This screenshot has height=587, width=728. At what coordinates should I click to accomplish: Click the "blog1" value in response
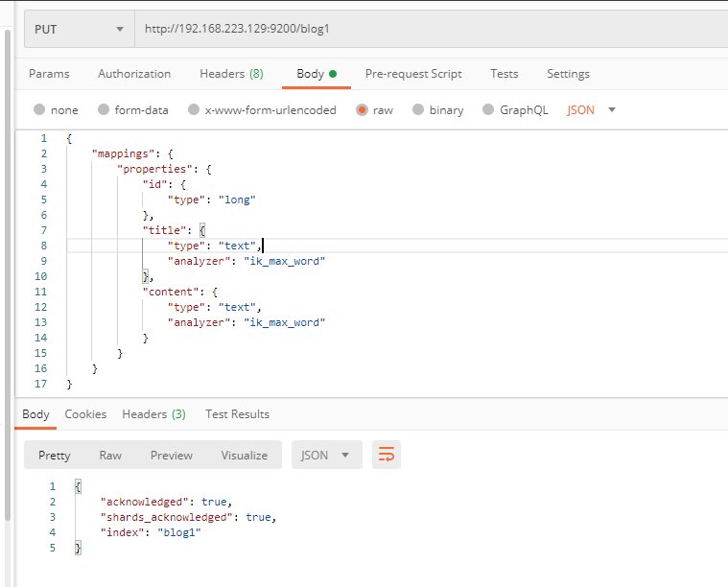pyautogui.click(x=179, y=532)
